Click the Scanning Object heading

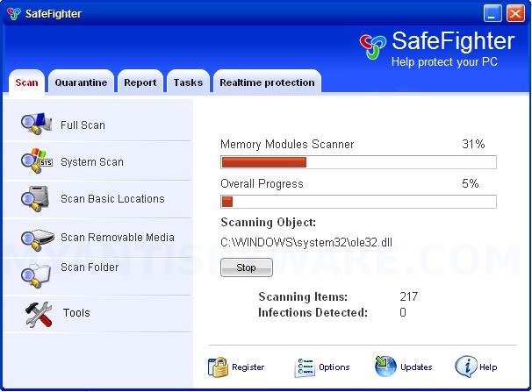point(269,222)
